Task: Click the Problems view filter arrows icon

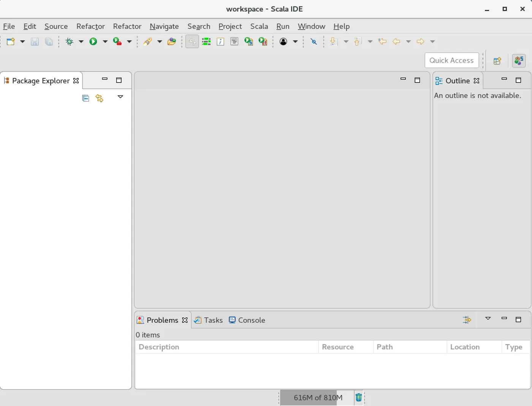Action: [x=467, y=320]
